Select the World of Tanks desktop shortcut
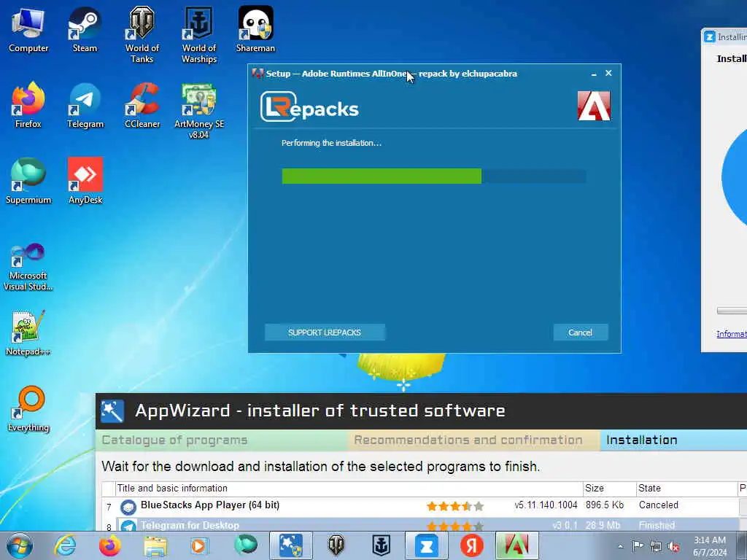This screenshot has width=747, height=560. pos(142,35)
